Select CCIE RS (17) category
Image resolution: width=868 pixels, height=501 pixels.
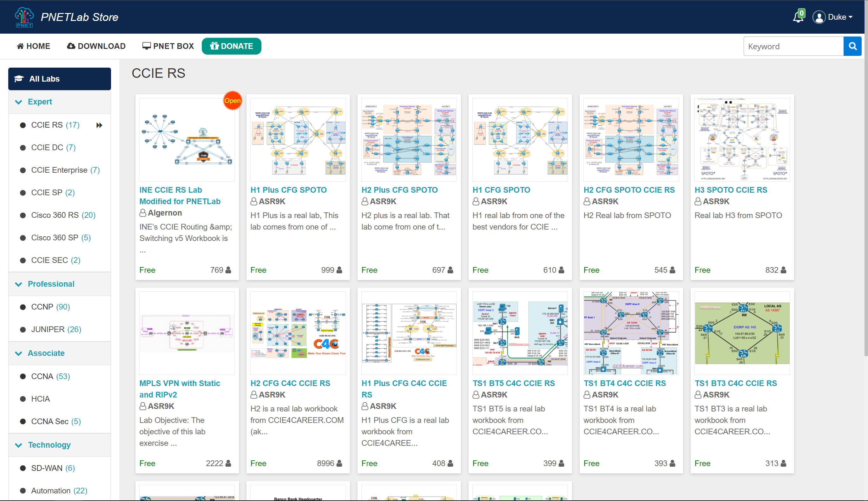[x=55, y=125]
